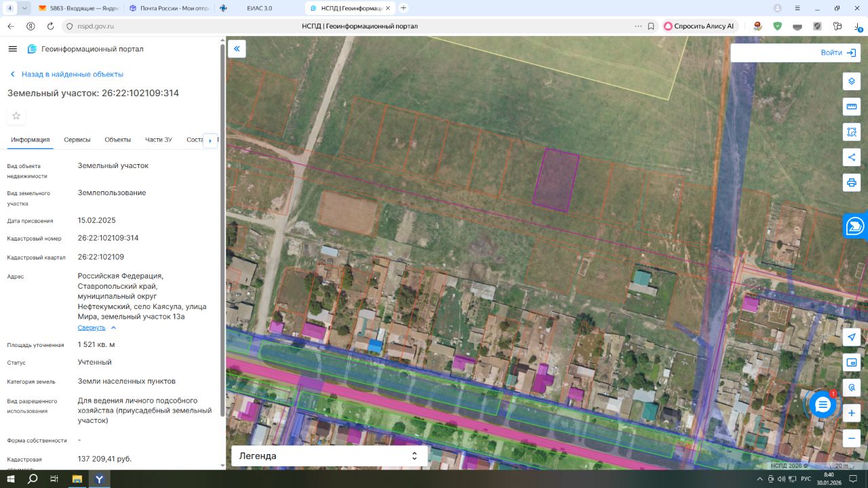This screenshot has width=868, height=488.
Task: Open the green shield protection extension
Action: pos(778,26)
